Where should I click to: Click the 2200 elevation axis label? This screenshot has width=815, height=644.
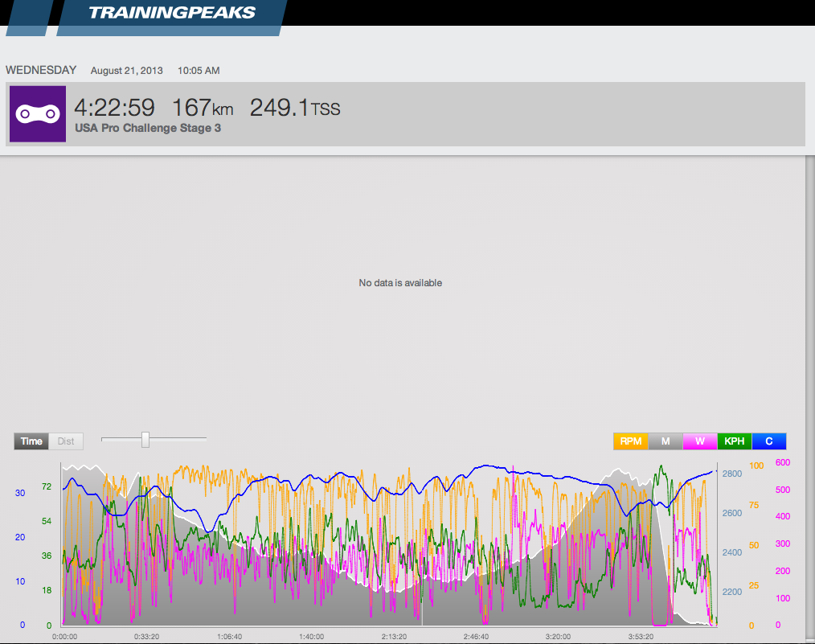coord(732,592)
